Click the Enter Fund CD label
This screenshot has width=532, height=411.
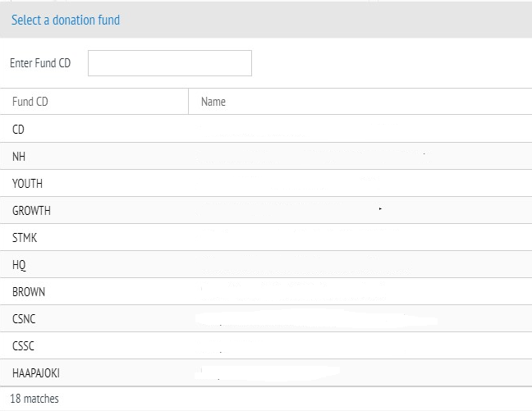point(40,63)
